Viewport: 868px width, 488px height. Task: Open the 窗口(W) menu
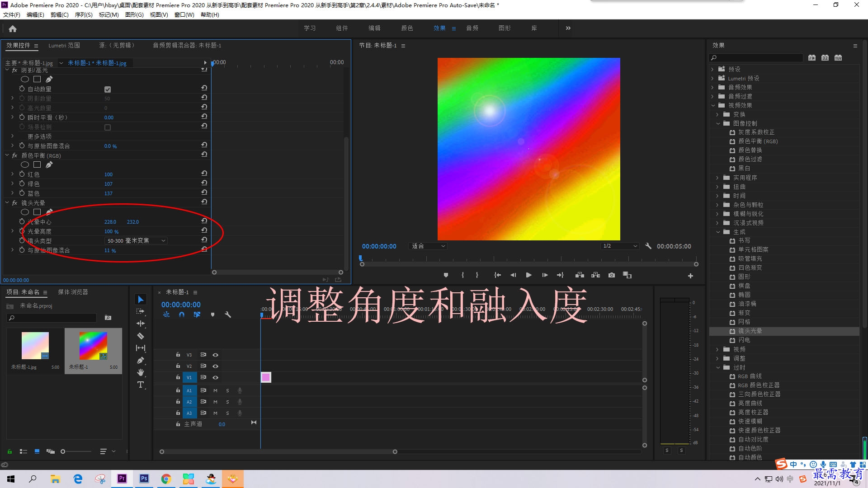(x=184, y=15)
